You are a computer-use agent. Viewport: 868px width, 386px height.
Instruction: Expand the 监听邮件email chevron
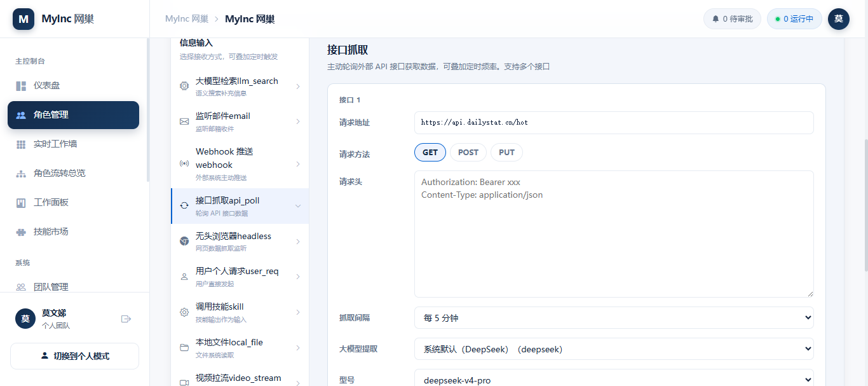pyautogui.click(x=298, y=121)
